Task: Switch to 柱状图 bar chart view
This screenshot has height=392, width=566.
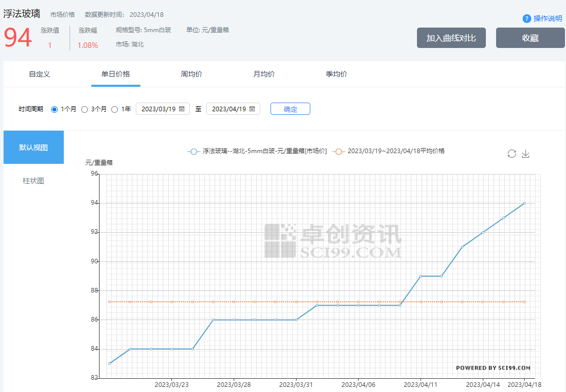Action: click(34, 181)
